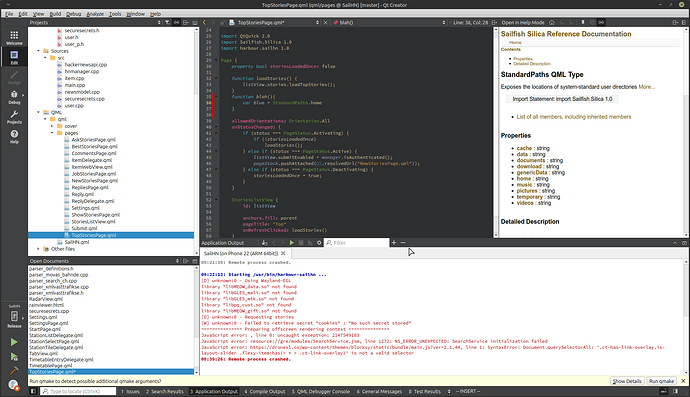Viewport: 690px width, 397px height.
Task: Click Show Details button
Action: coord(627,381)
